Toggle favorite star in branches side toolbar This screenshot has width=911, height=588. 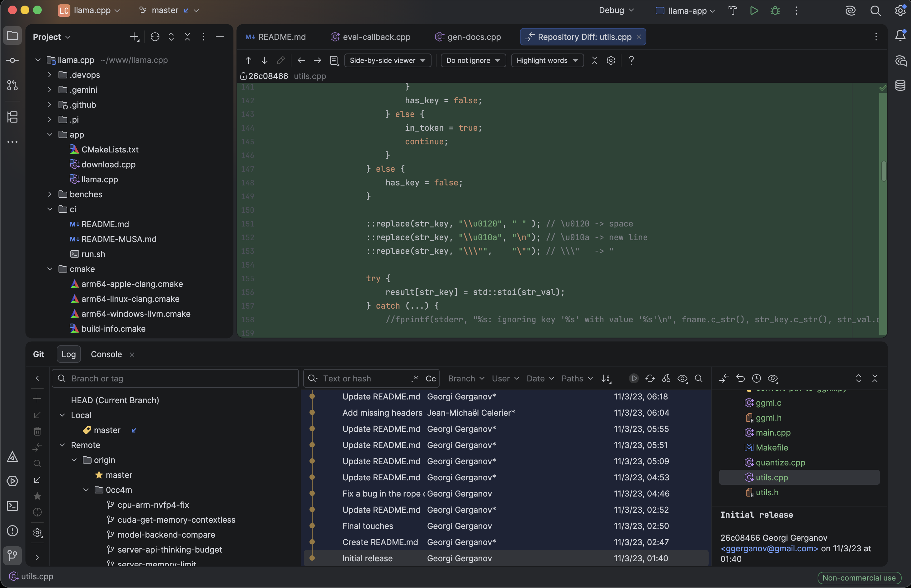tap(37, 496)
